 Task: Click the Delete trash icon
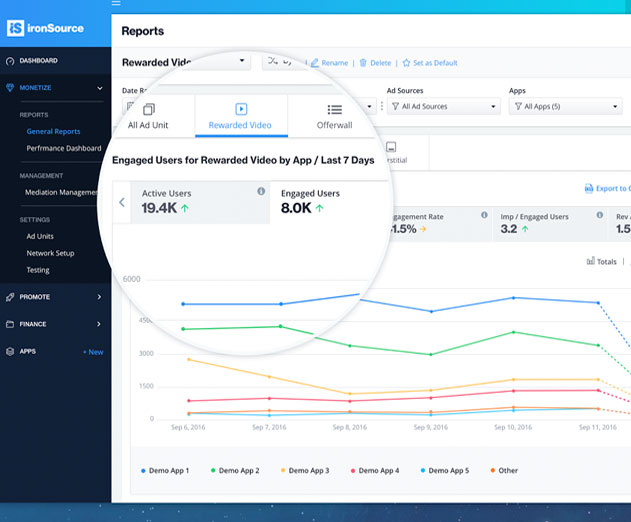click(x=363, y=63)
